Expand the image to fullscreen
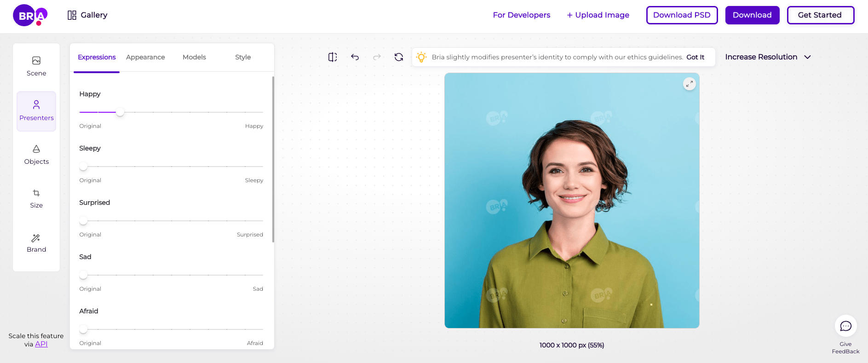 tap(689, 84)
